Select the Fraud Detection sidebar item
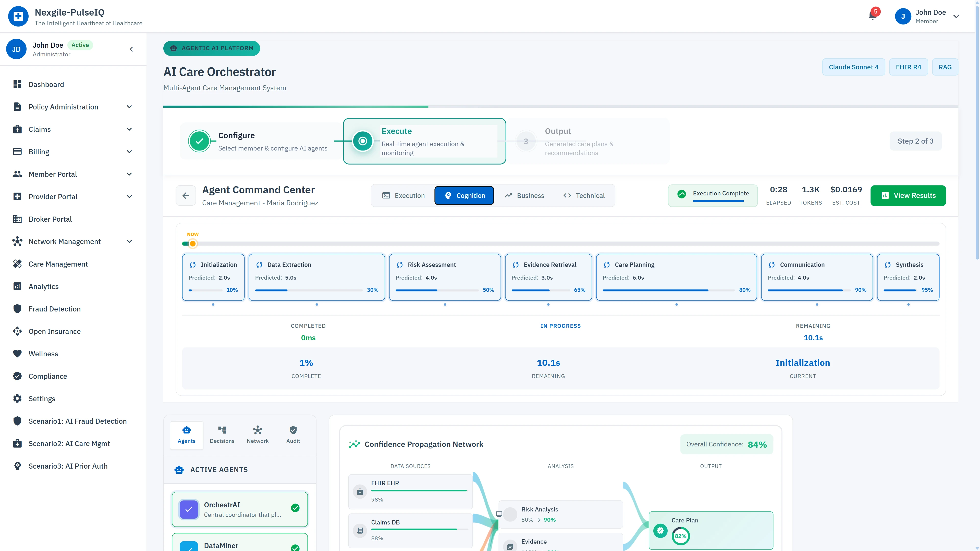 54,309
